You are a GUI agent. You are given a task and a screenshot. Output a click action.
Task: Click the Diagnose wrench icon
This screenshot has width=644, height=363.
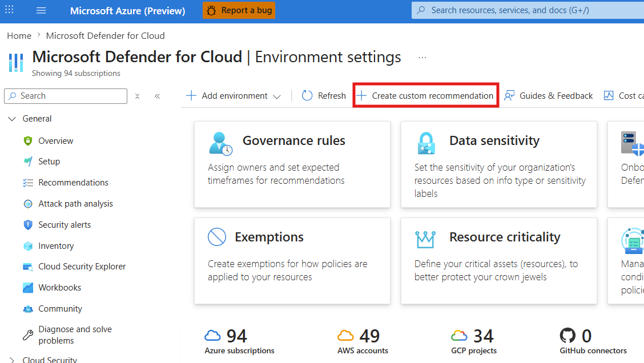28,335
